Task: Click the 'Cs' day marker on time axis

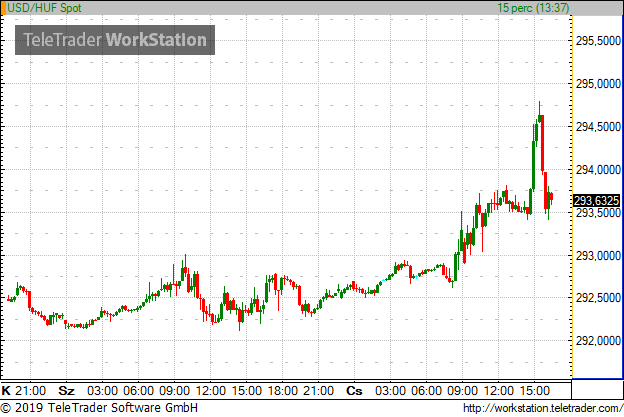Action: coord(354,391)
